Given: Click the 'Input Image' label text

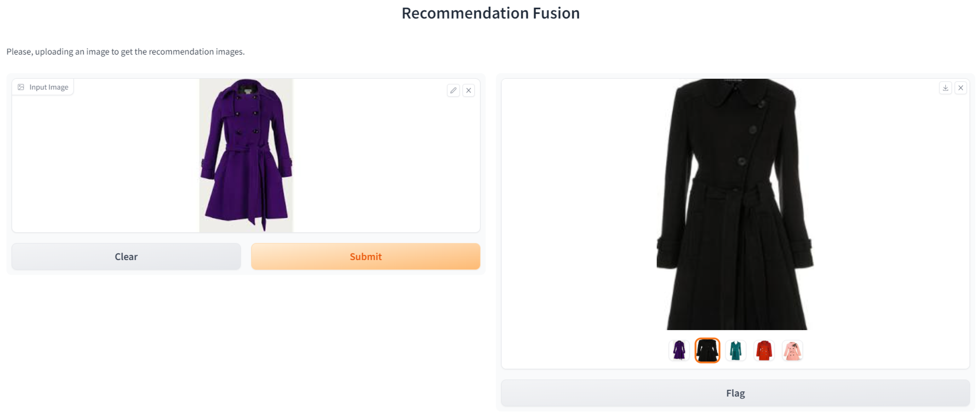Looking at the screenshot, I should [49, 87].
